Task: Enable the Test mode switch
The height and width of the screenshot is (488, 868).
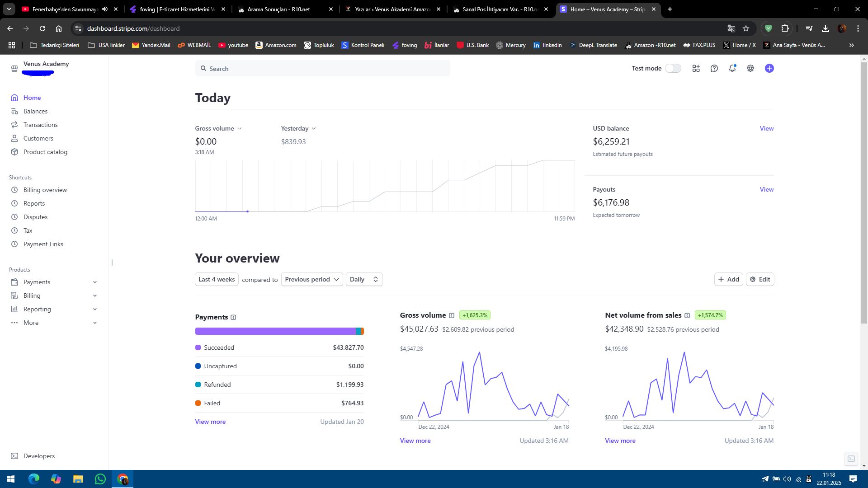Action: click(x=673, y=68)
